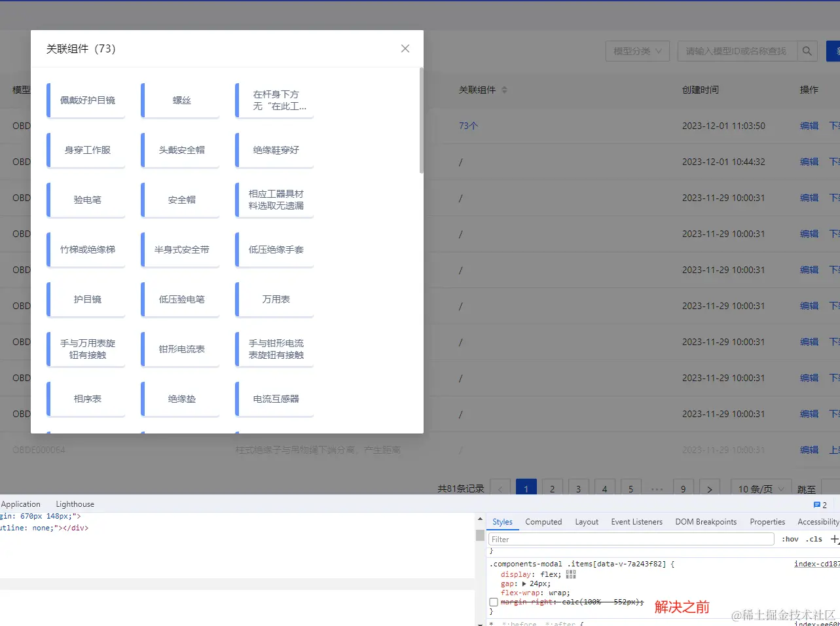
Task: Close the 关联组件 modal with the X
Action: point(405,48)
